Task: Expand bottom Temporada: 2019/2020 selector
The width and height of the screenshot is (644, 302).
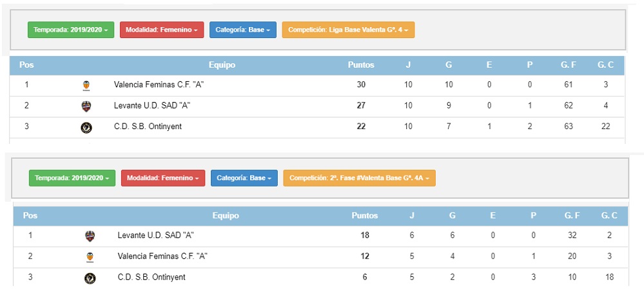Action: pyautogui.click(x=72, y=178)
